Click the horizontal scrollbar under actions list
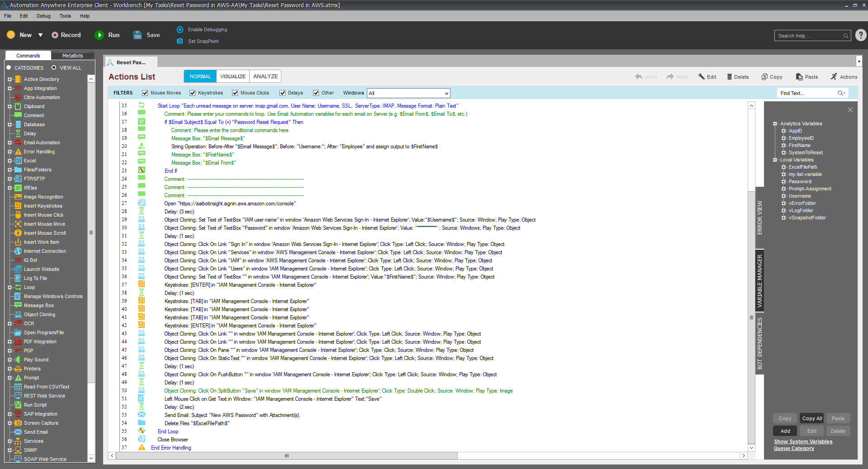The width and height of the screenshot is (868, 469). (x=287, y=455)
